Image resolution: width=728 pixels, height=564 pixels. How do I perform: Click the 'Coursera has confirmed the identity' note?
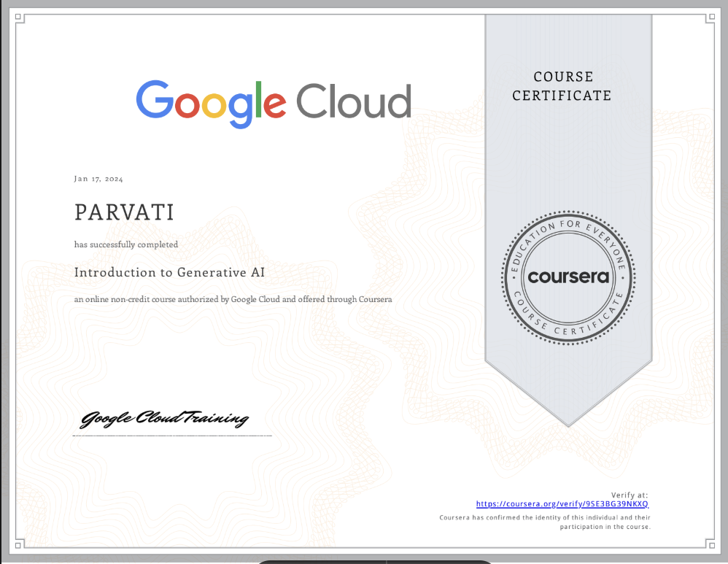(x=545, y=522)
